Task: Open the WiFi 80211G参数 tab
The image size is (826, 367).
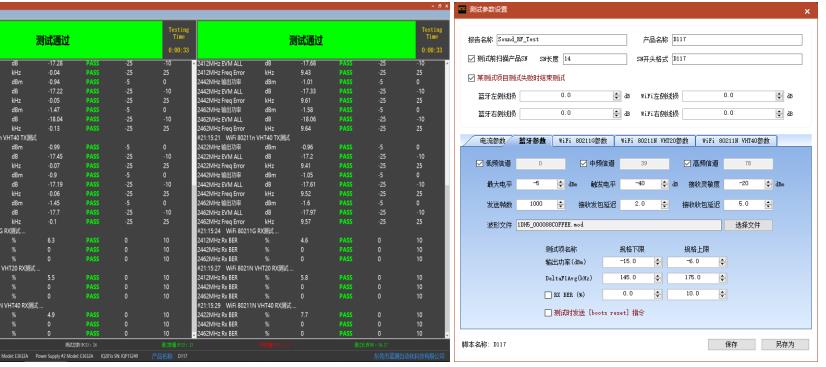Action: [583, 141]
